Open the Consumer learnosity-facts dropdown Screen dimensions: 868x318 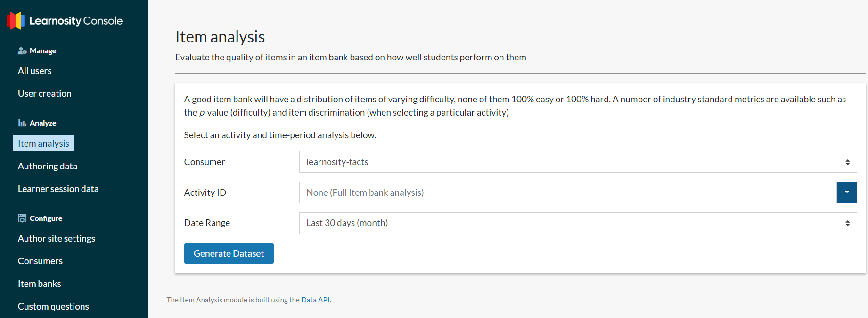click(578, 162)
